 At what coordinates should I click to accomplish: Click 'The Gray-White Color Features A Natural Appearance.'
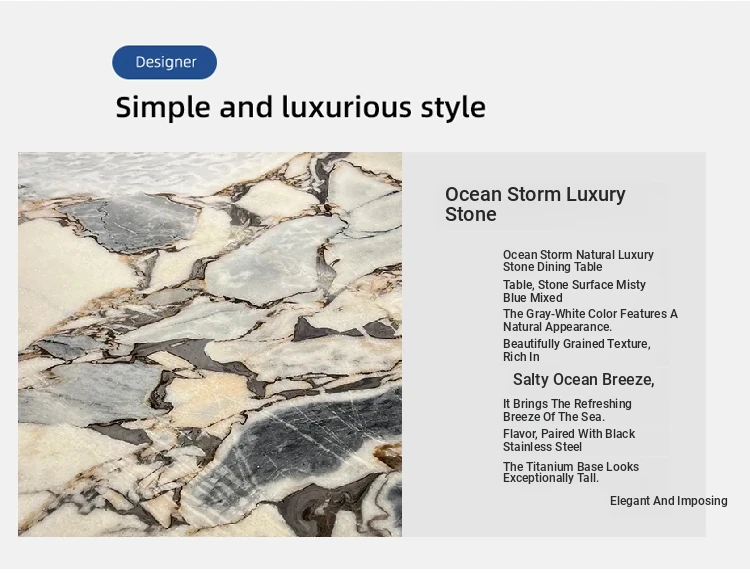pos(590,320)
